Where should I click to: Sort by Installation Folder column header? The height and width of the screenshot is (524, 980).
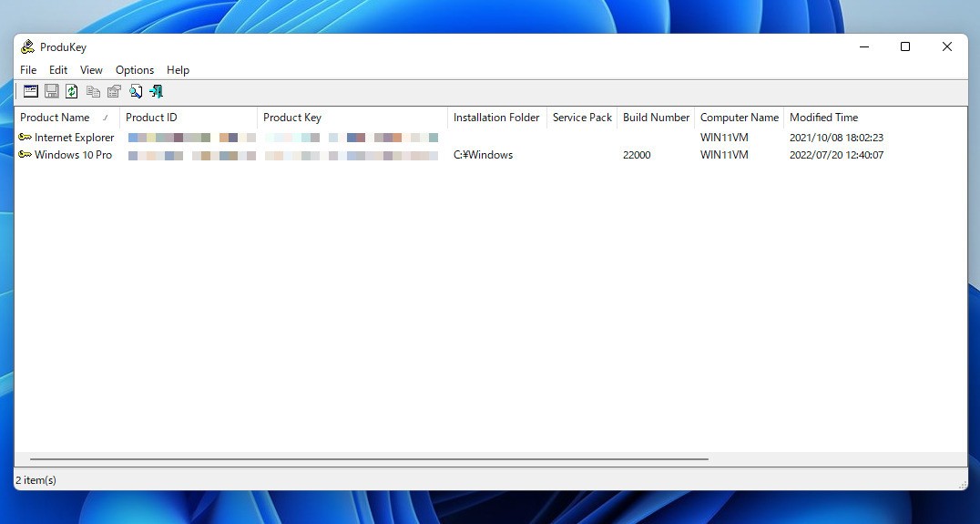coord(497,118)
